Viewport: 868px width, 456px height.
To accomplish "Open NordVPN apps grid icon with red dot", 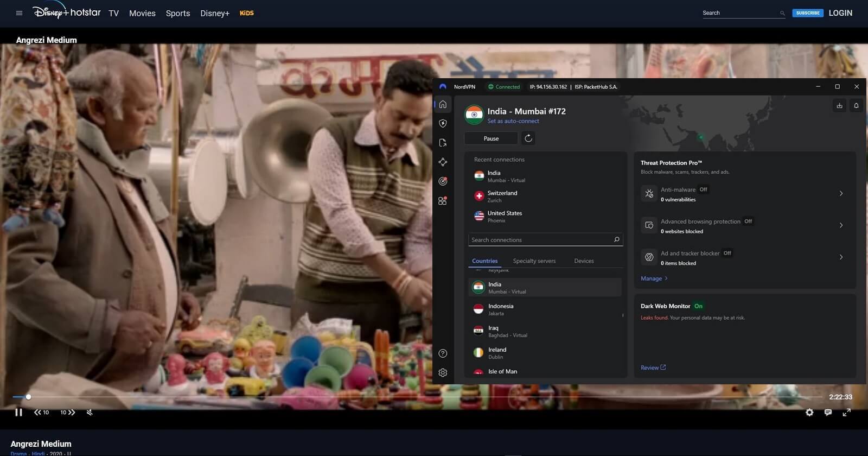I will click(443, 201).
